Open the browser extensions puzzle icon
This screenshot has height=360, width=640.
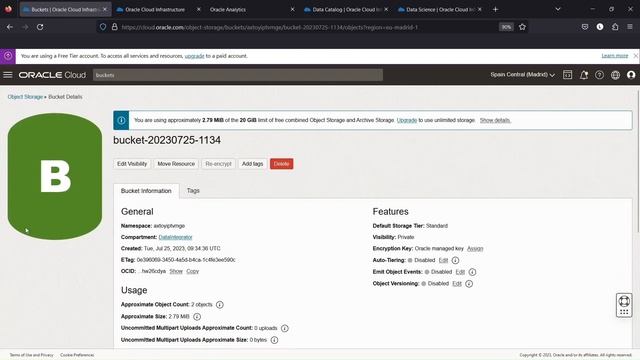point(615,27)
